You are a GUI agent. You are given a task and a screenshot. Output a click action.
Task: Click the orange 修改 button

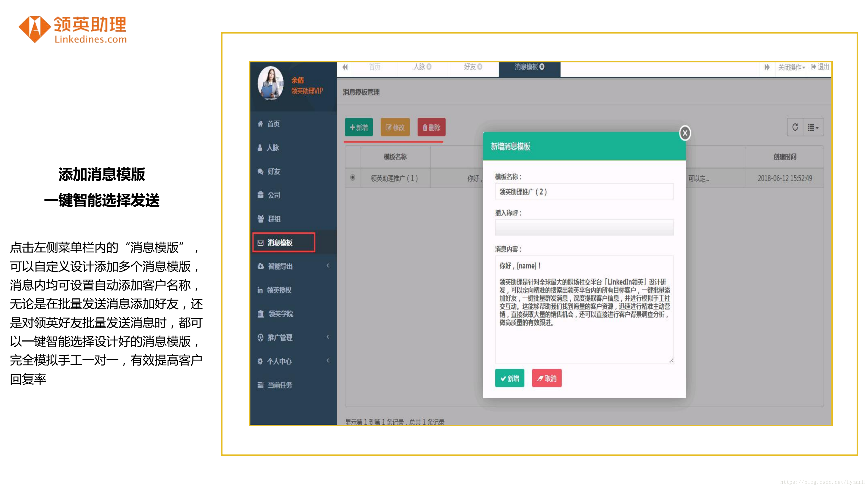(395, 127)
